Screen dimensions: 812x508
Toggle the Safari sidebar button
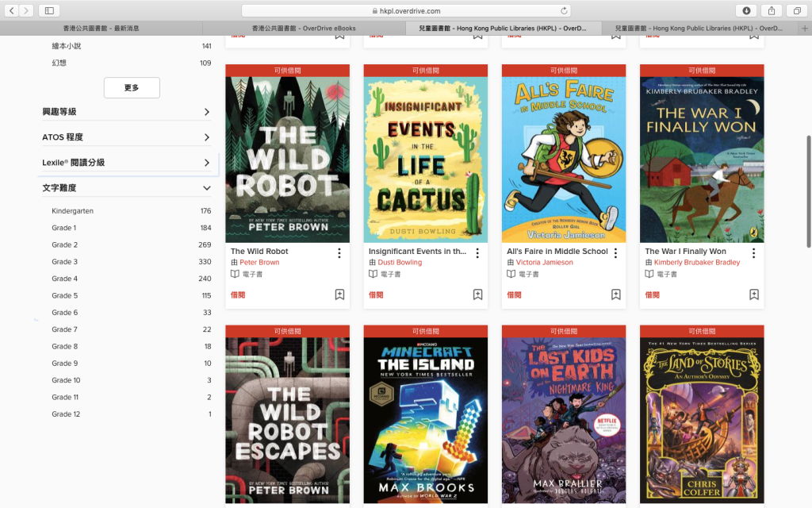click(48, 10)
